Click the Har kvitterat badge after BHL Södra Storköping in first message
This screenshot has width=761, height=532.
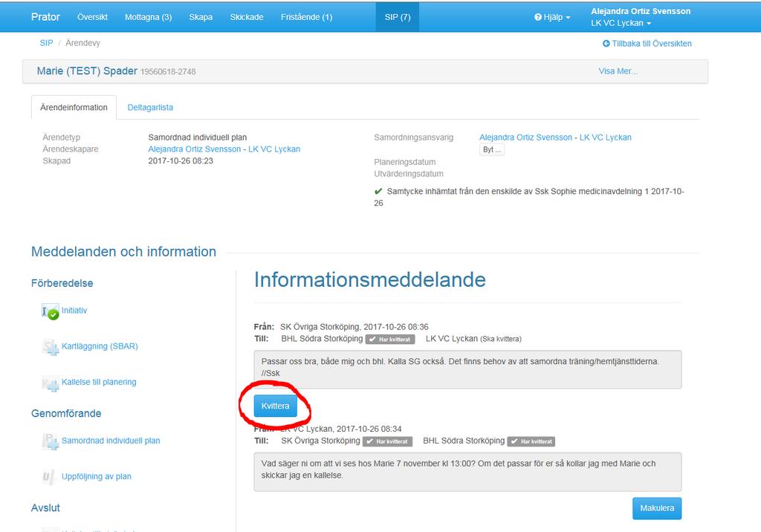(x=389, y=340)
